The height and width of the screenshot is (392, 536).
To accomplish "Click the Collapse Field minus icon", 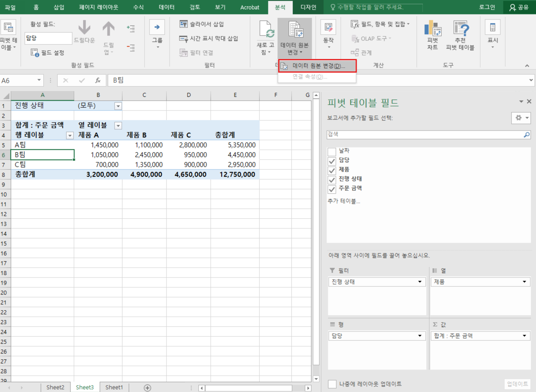I will pyautogui.click(x=130, y=47).
